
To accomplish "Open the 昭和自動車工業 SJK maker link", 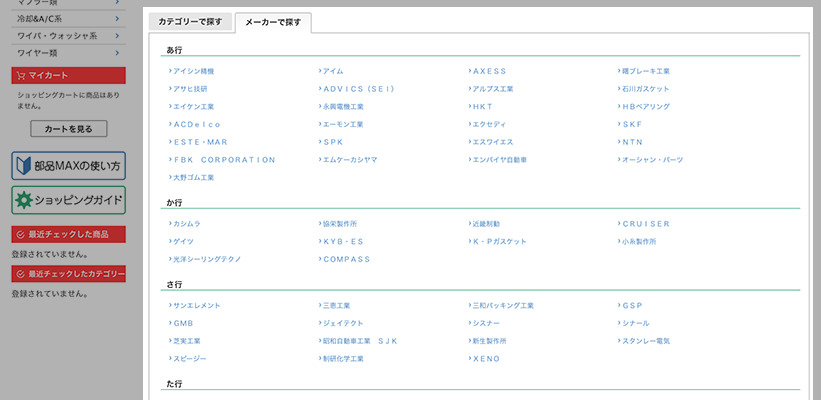I will click(x=358, y=341).
